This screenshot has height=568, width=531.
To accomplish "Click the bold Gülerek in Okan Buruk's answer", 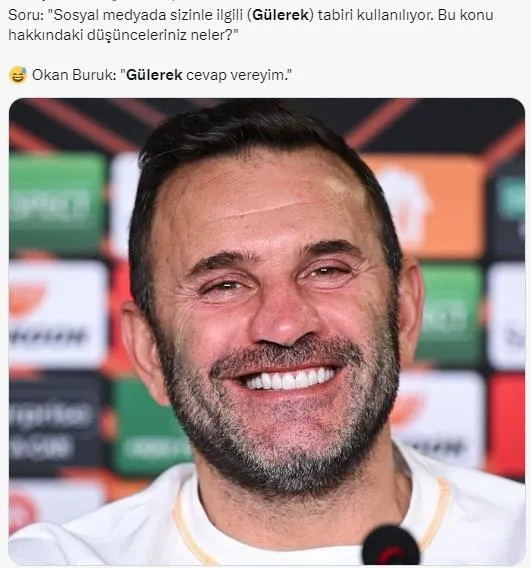I will [x=154, y=75].
